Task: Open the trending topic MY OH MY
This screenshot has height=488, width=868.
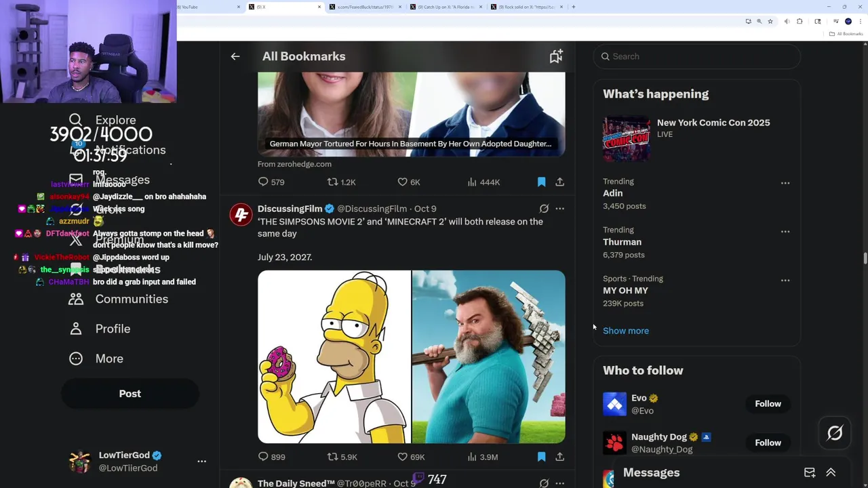Action: (625, 291)
